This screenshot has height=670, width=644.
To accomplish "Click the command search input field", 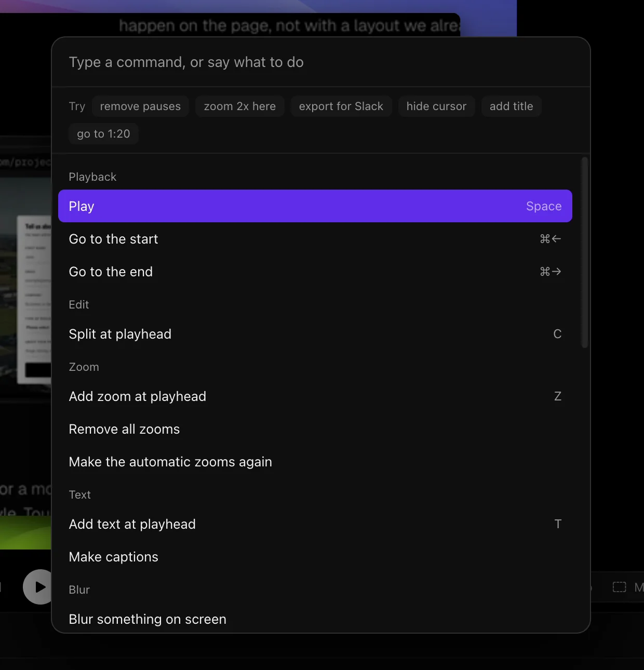I will click(x=320, y=62).
